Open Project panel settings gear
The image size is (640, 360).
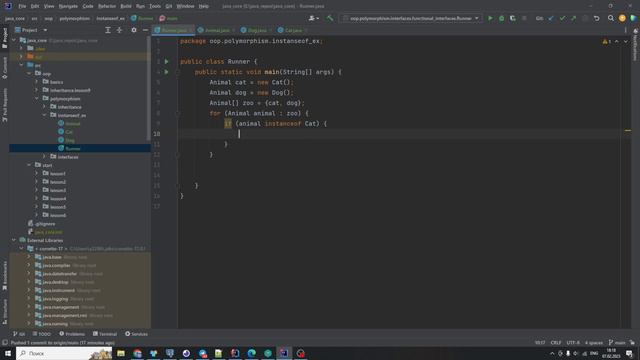coord(134,30)
